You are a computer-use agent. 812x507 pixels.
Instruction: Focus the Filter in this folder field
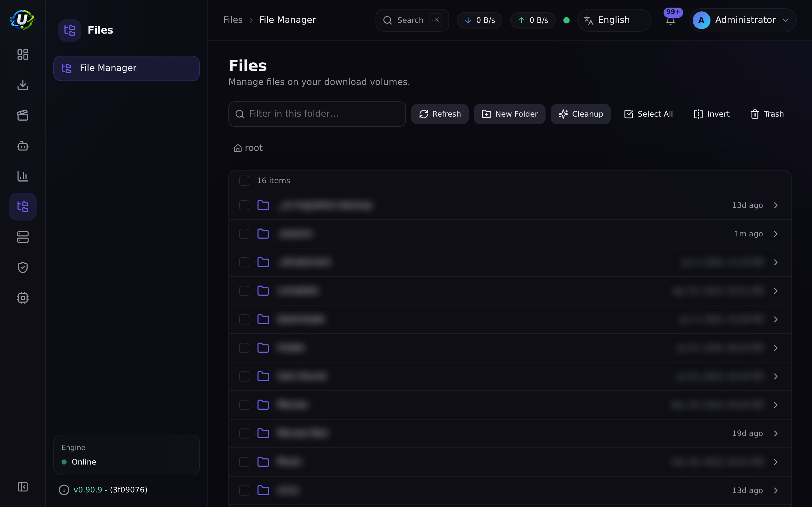[317, 114]
